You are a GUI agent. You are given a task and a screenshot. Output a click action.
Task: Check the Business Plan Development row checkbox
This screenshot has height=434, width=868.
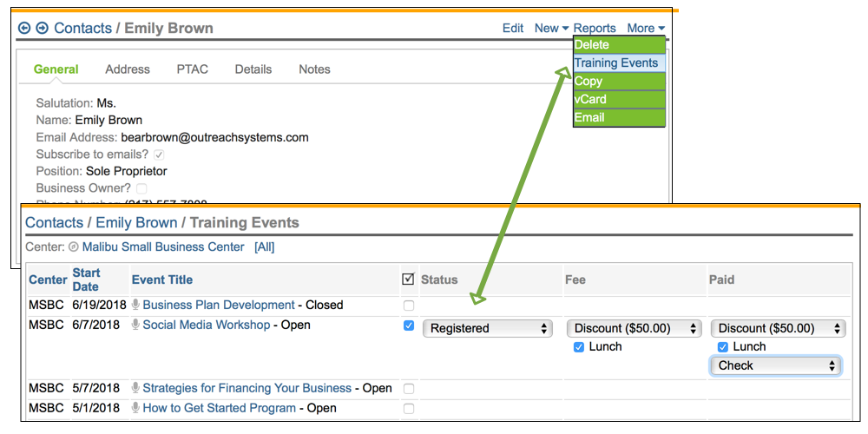(409, 306)
